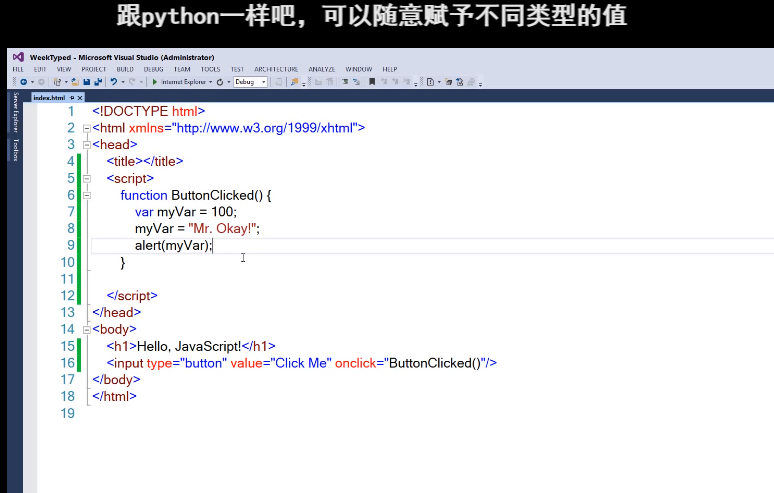Image resolution: width=774 pixels, height=493 pixels.
Task: Select the index.html document tab
Action: 49,98
